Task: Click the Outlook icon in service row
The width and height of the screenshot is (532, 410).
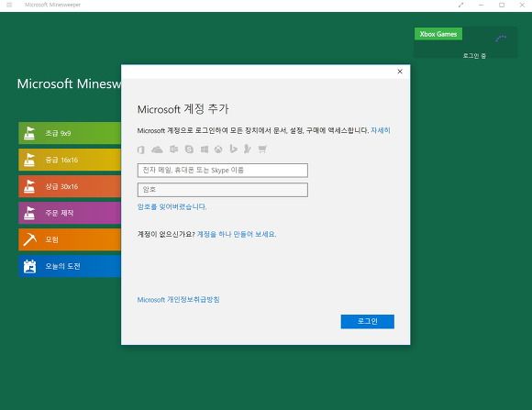Action: pyautogui.click(x=173, y=150)
